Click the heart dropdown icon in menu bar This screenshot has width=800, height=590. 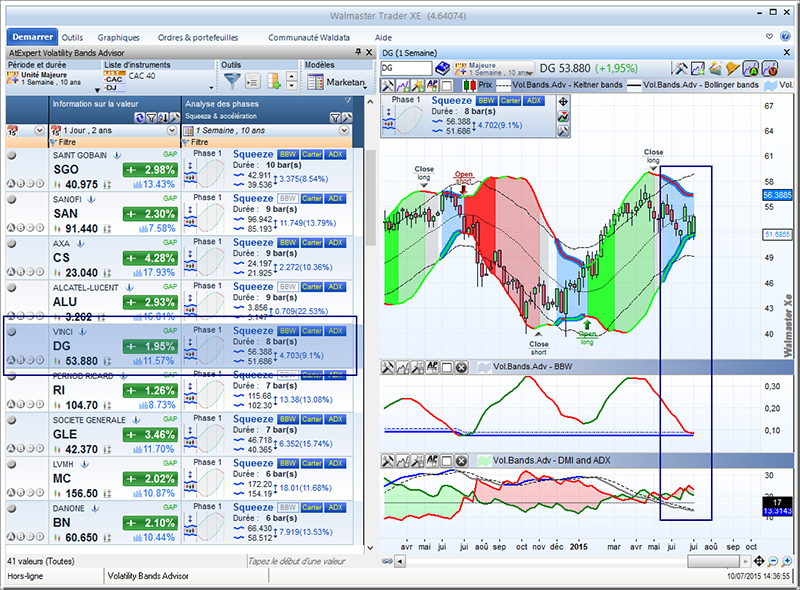(x=769, y=36)
